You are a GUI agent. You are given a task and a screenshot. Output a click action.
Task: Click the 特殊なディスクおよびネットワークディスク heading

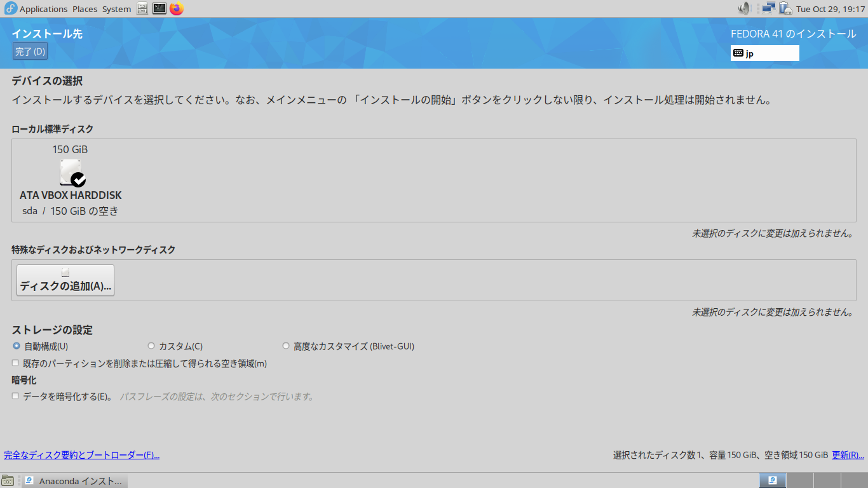click(x=93, y=250)
